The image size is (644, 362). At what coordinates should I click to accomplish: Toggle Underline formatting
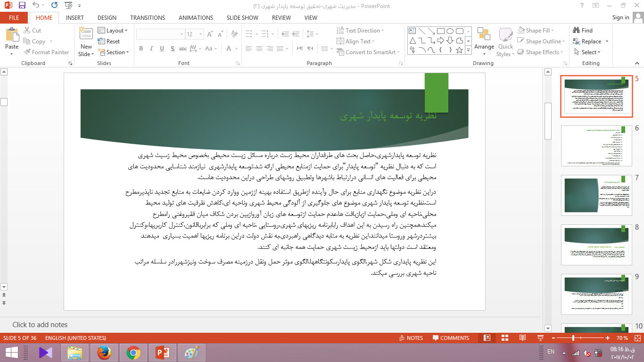pyautogui.click(x=162, y=49)
